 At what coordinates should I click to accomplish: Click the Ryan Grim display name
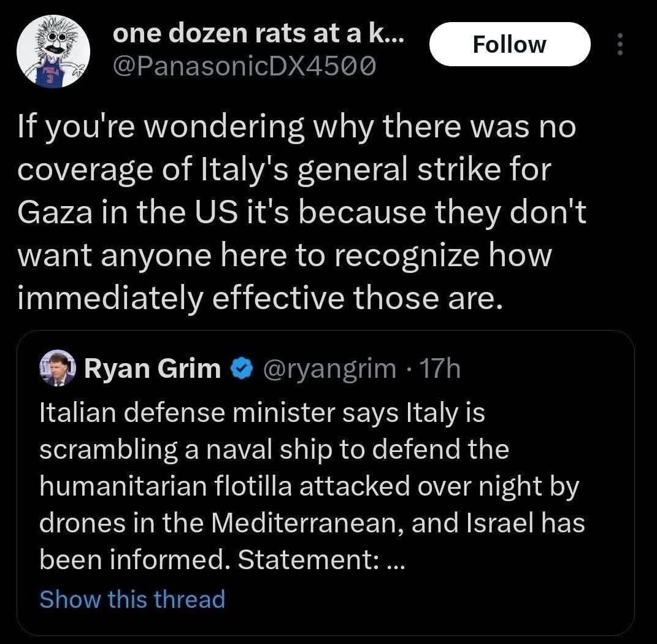152,369
